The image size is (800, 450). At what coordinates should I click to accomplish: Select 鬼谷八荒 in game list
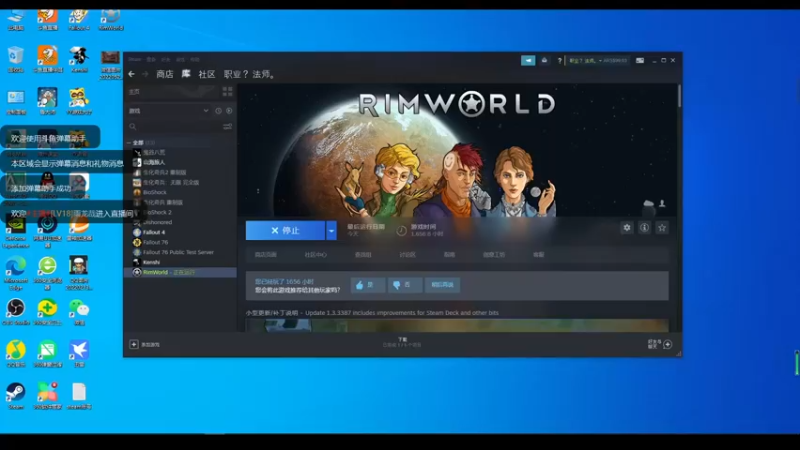[154, 153]
